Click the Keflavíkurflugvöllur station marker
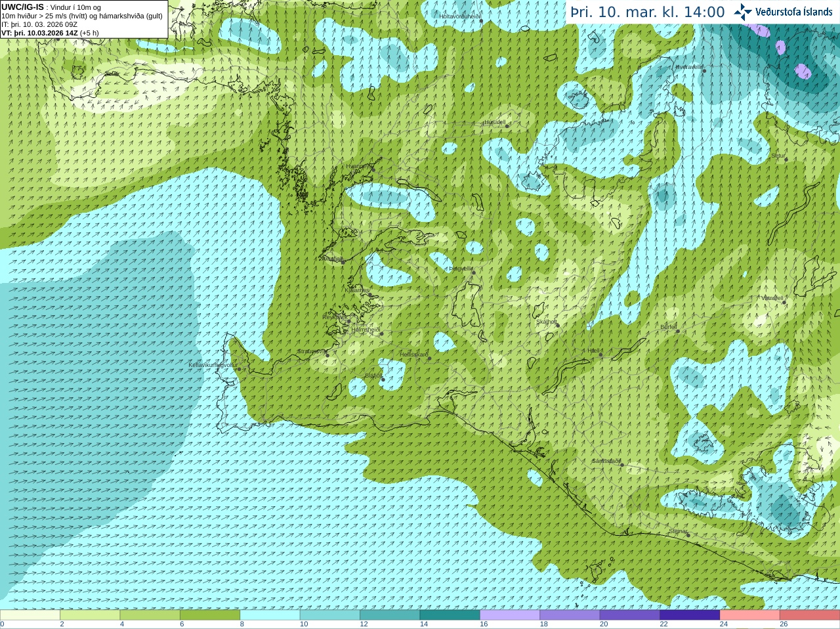 coord(239,369)
